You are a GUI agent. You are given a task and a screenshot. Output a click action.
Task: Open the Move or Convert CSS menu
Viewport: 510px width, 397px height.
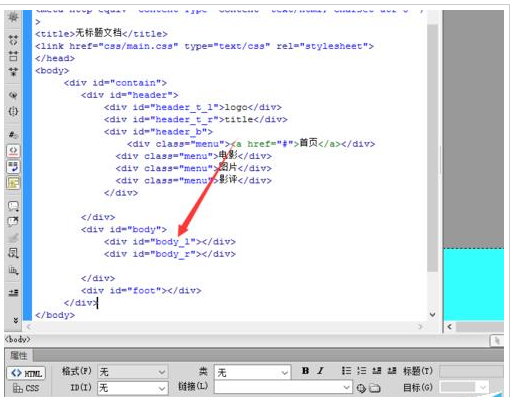[x=13, y=270]
